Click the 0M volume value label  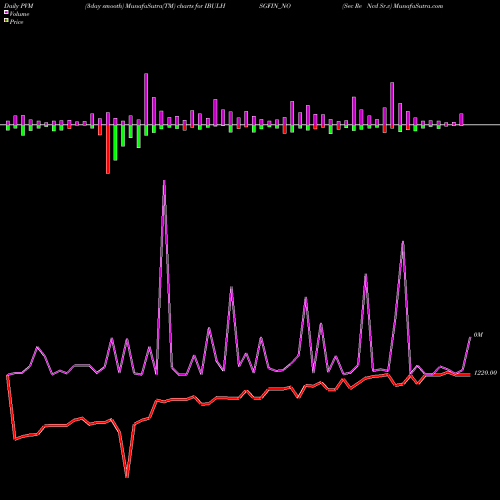click(x=478, y=335)
